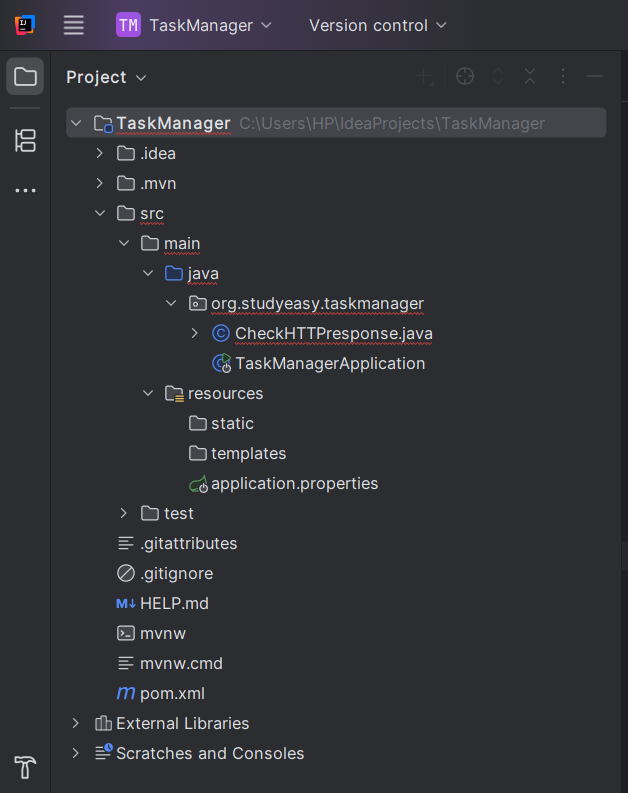
Task: Hide the Project panel with minus icon
Action: [595, 76]
